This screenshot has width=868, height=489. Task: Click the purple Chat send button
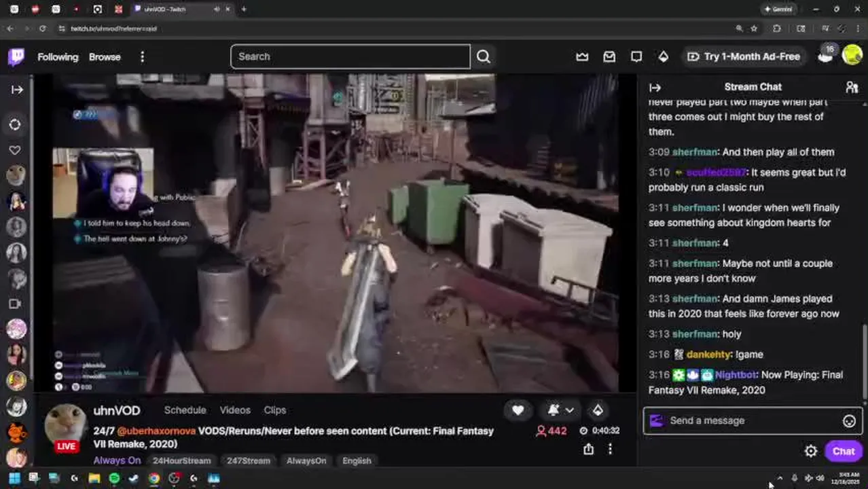pos(843,451)
